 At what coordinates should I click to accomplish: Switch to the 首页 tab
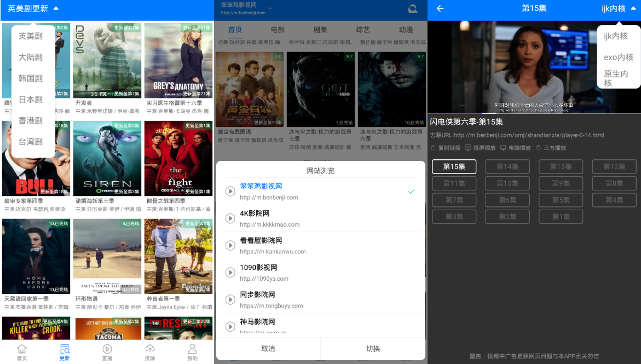(x=235, y=30)
